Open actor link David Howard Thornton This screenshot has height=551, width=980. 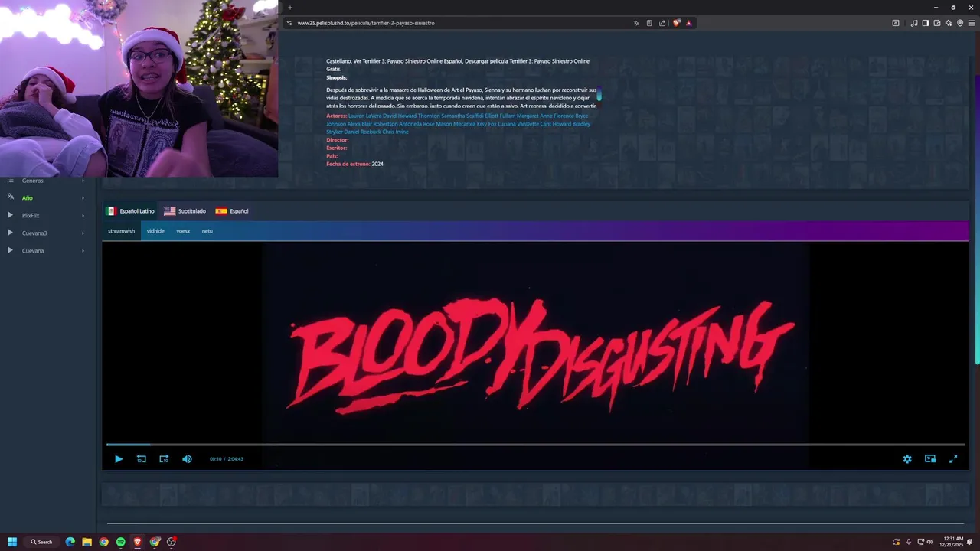point(411,116)
